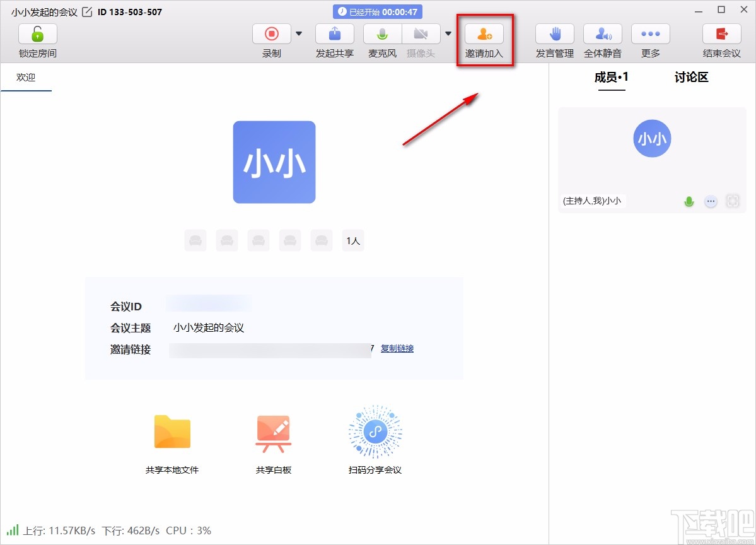Click the 复制链接 copy link
Image resolution: width=756 pixels, height=545 pixels.
point(397,348)
